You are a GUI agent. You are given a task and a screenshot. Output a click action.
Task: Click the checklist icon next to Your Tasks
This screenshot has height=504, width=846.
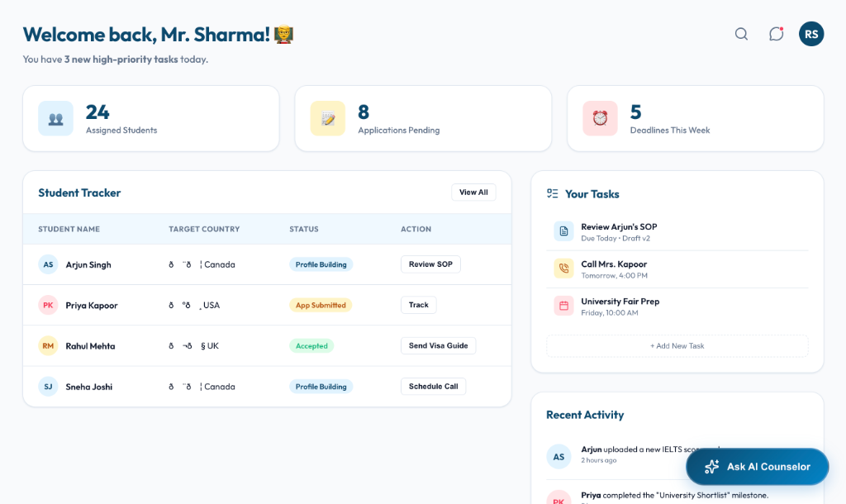pos(552,193)
